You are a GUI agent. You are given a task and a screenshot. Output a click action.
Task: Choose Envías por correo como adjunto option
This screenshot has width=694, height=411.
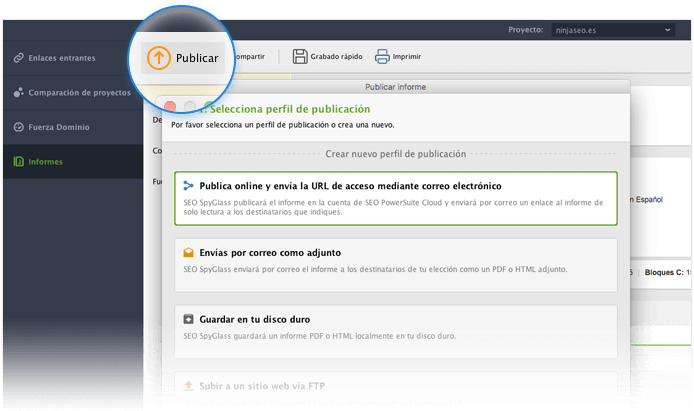[x=396, y=265]
